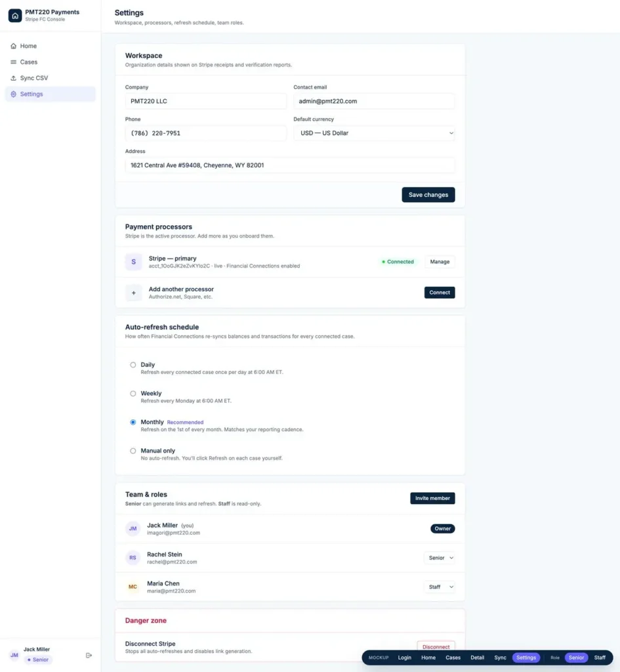Switch to Login in mockup bar

[405, 658]
